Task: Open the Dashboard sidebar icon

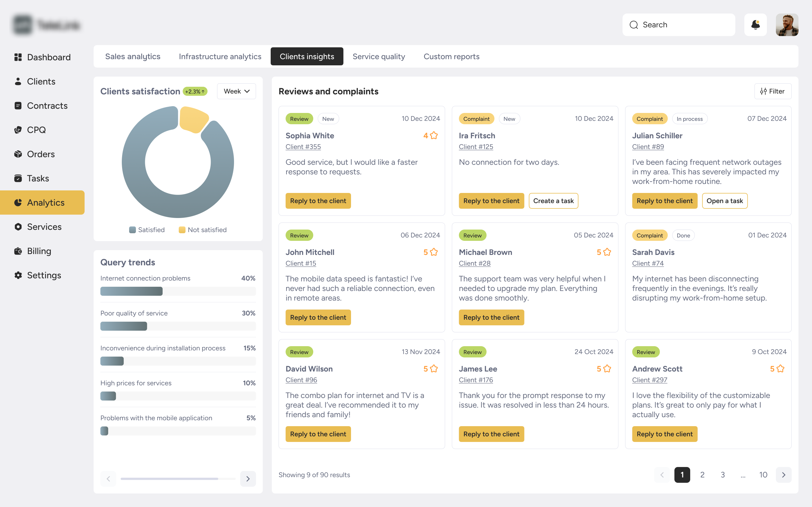Action: click(18, 57)
